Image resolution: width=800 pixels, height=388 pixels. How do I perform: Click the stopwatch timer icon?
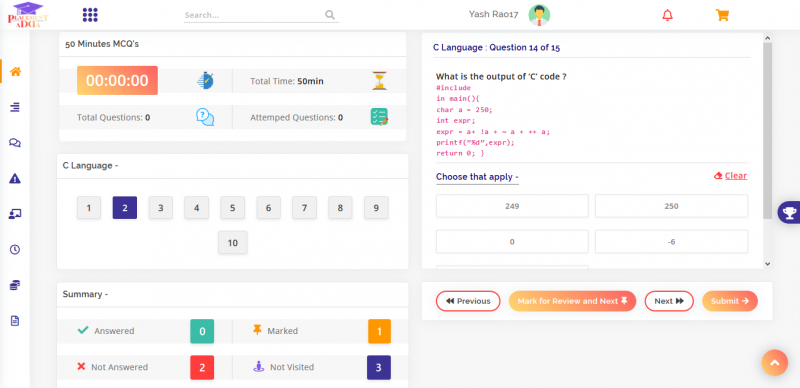coord(205,81)
